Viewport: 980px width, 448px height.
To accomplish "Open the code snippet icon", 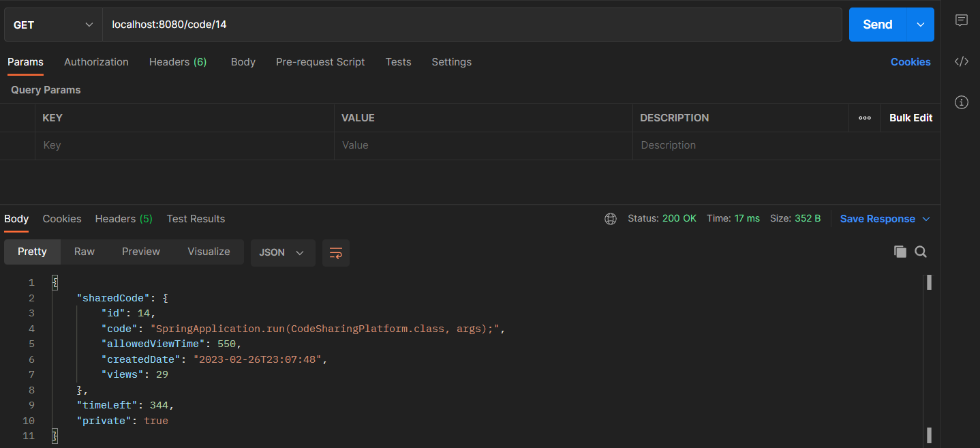I will (962, 62).
